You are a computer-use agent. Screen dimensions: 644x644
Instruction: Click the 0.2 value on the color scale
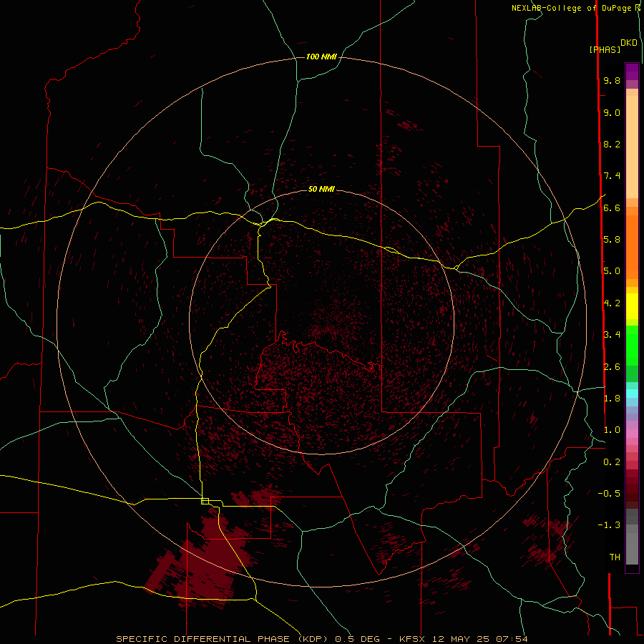[x=612, y=462]
